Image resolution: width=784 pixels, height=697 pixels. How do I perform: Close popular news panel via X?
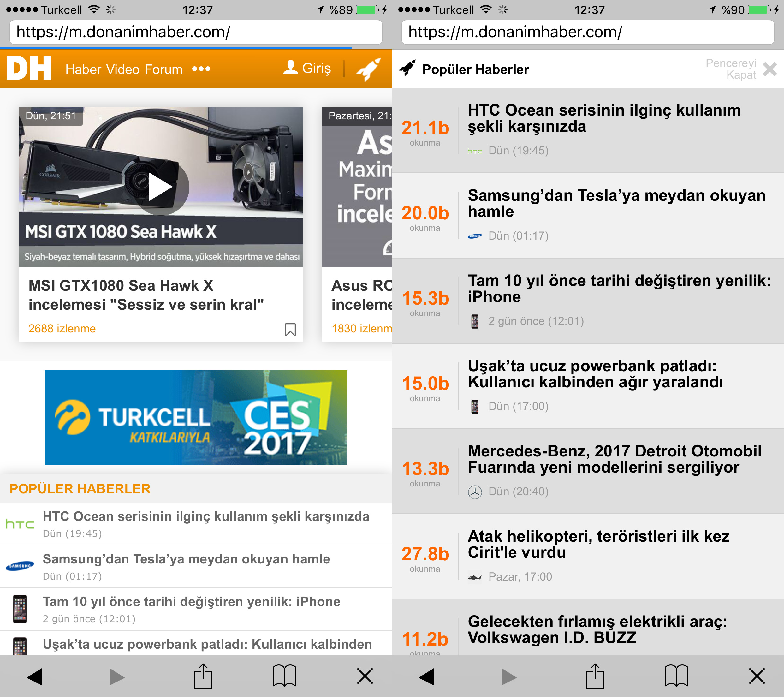pyautogui.click(x=770, y=69)
